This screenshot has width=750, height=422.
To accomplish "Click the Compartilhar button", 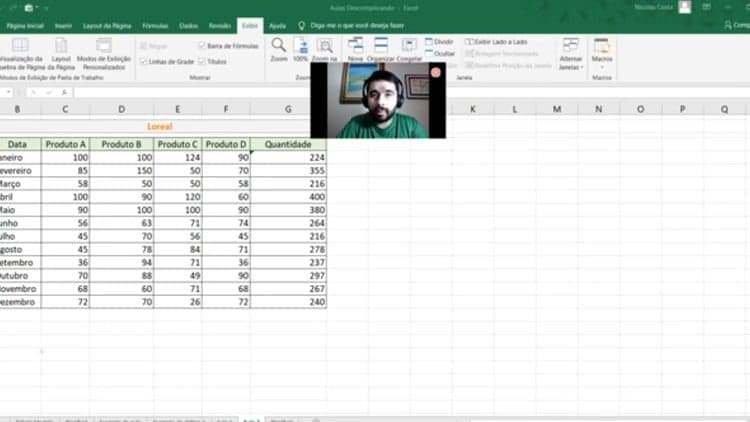I will 737,25.
